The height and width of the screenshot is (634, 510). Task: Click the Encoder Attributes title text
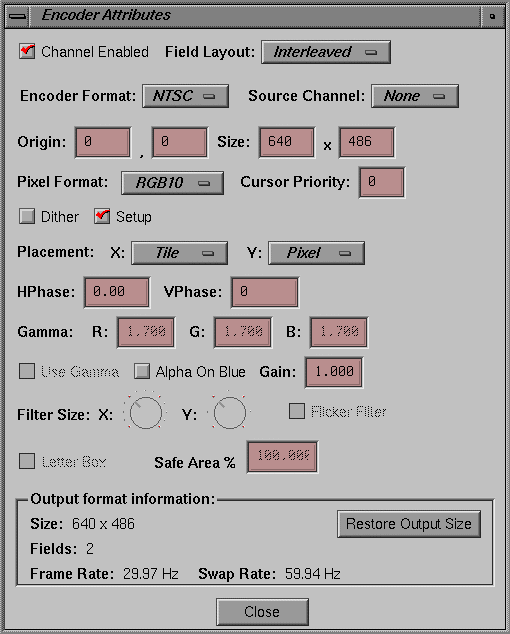point(106,15)
